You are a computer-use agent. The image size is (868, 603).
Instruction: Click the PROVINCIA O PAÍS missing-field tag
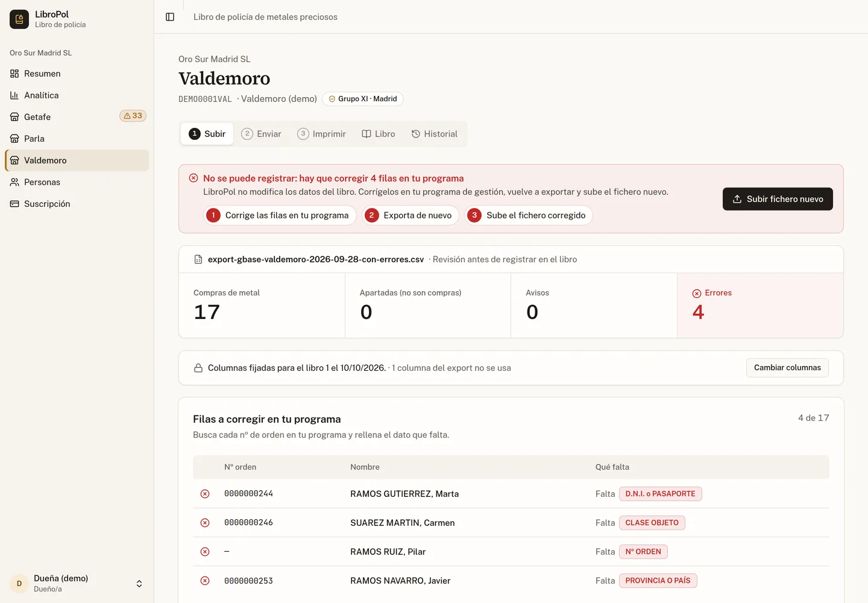pos(658,581)
